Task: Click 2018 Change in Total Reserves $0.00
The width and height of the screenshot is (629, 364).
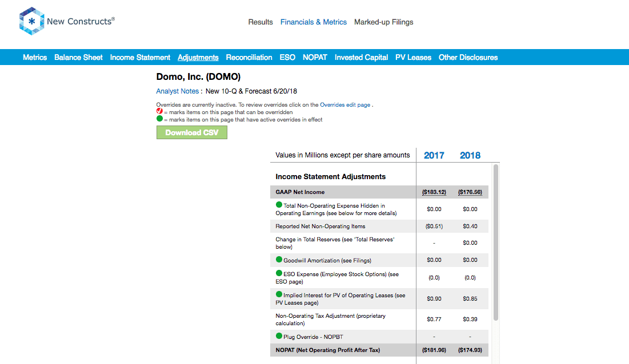Action: point(470,242)
